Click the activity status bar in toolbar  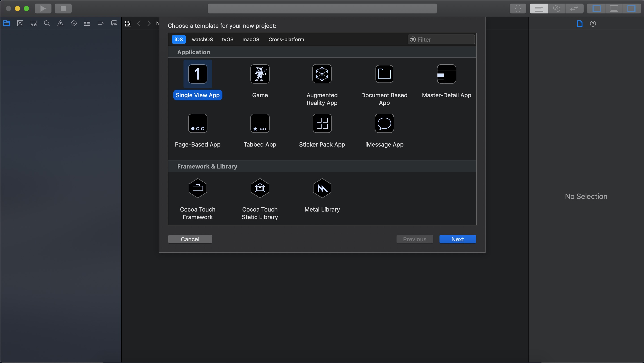(322, 9)
